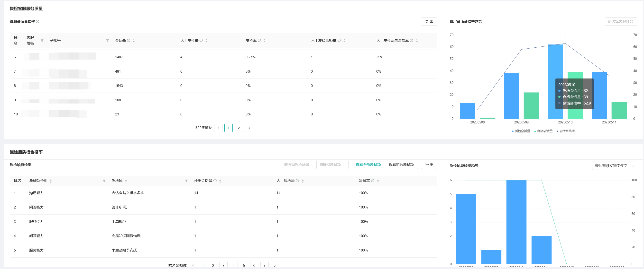Click 表达有歧义错字多字 quality item cell
The width and height of the screenshot is (644, 269).
pos(128,193)
